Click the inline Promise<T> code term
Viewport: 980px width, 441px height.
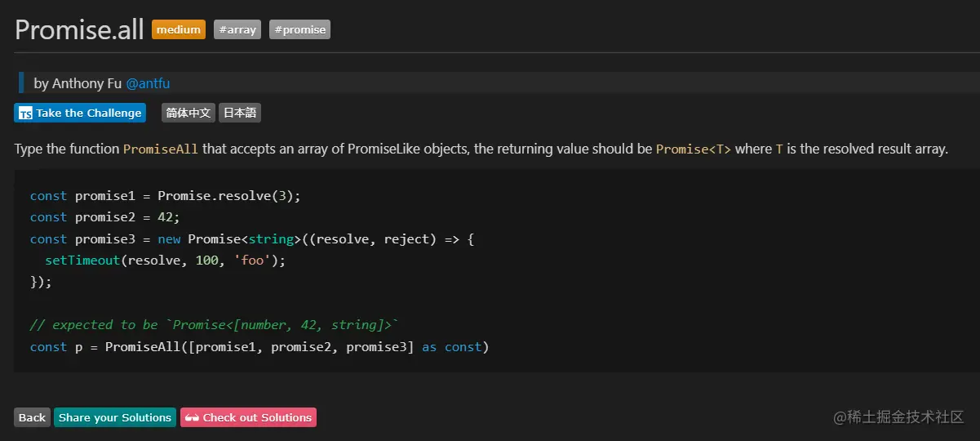(x=694, y=149)
